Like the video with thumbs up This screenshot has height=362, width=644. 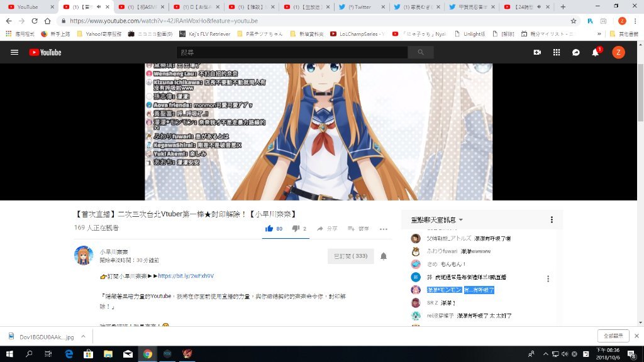pyautogui.click(x=269, y=229)
